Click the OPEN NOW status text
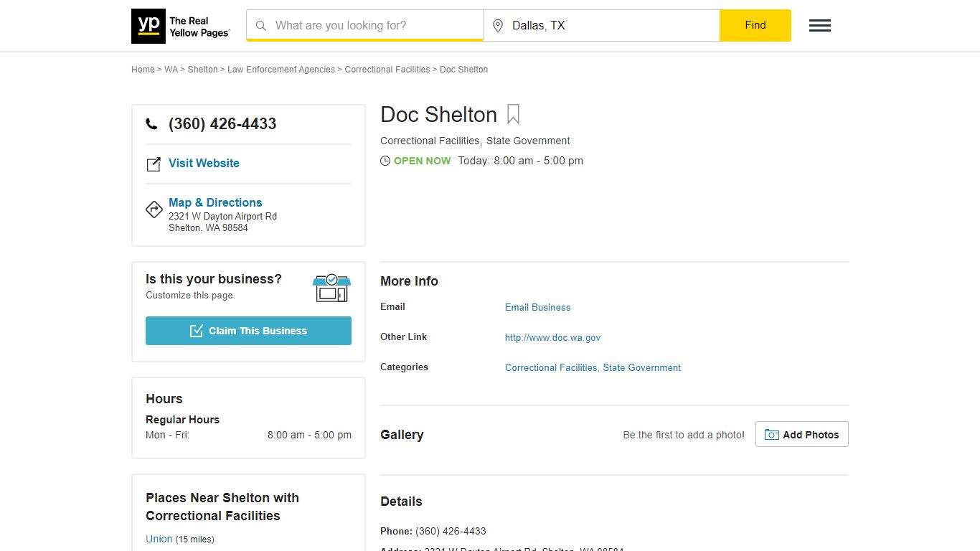 (x=423, y=161)
